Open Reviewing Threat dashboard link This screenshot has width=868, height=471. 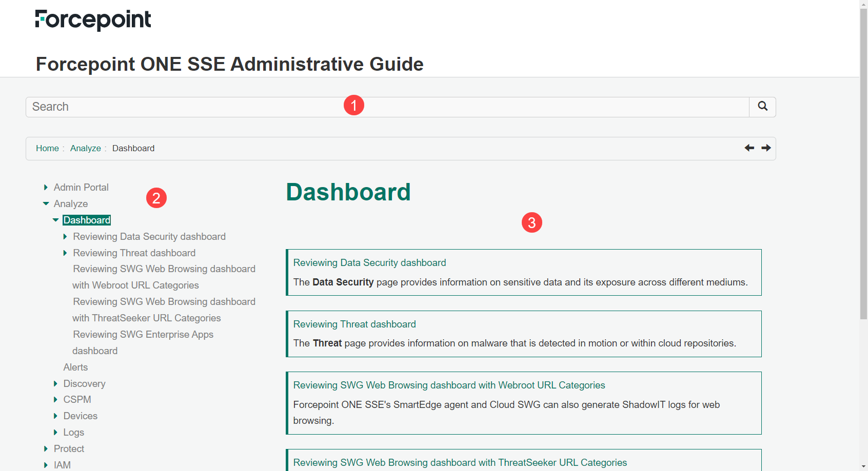354,324
